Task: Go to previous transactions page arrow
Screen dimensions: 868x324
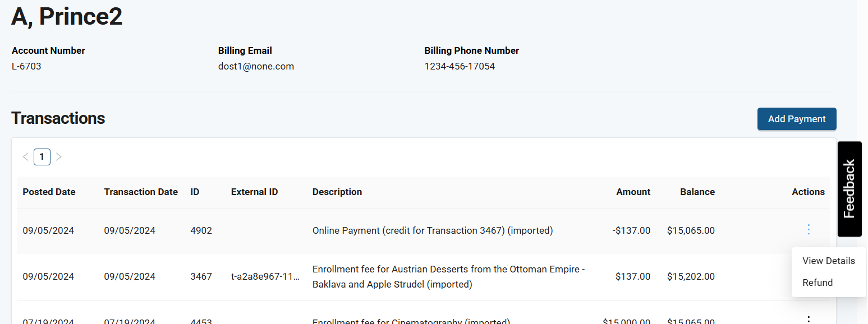Action: 25,157
